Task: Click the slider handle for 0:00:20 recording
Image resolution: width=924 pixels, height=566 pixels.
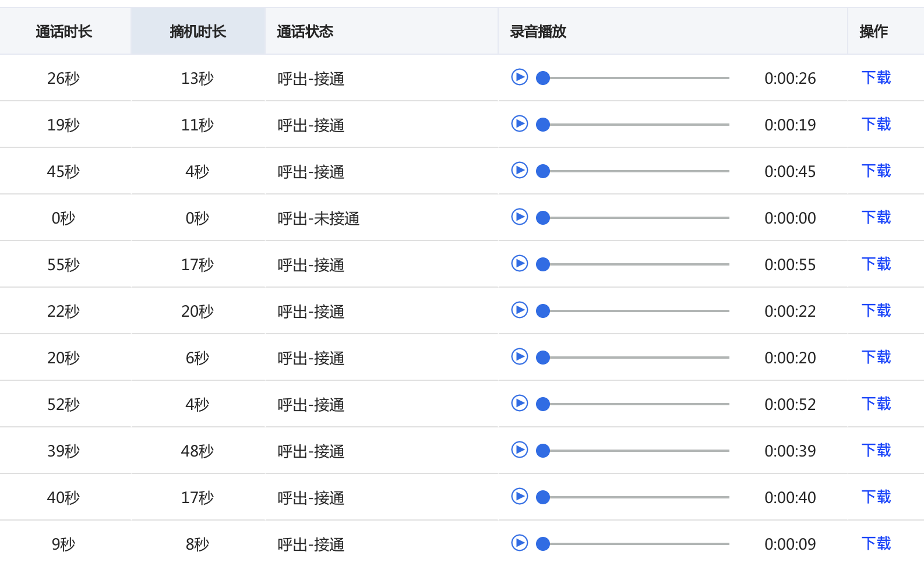Action: [x=543, y=358]
